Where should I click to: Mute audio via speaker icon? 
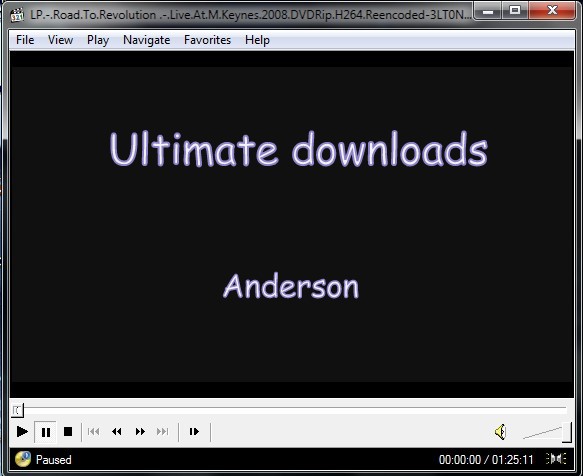(501, 432)
